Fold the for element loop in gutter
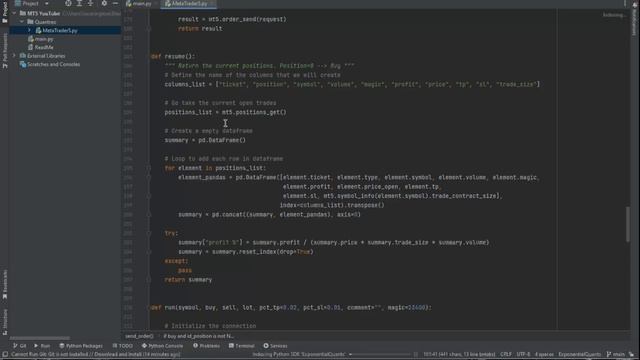The width and height of the screenshot is (640, 360). coord(149,168)
